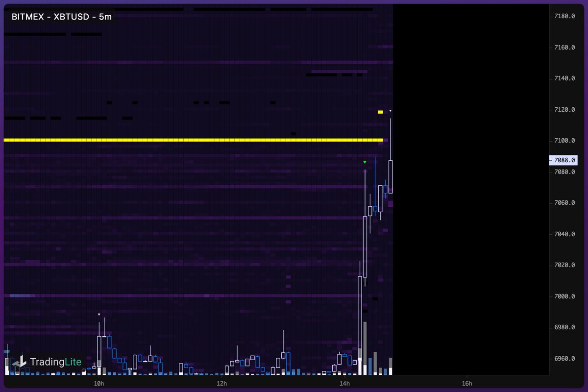Image resolution: width=588 pixels, height=392 pixels.
Task: Click the 7100.0 price axis label
Action: (564, 141)
